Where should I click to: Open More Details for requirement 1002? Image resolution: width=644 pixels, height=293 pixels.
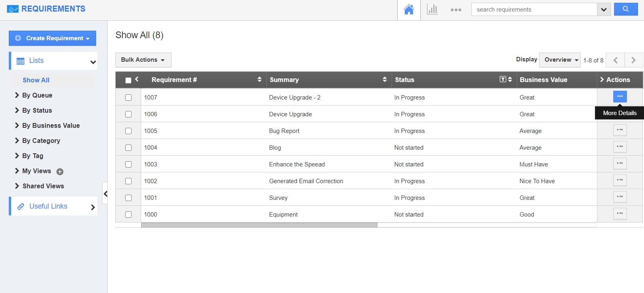[620, 180]
